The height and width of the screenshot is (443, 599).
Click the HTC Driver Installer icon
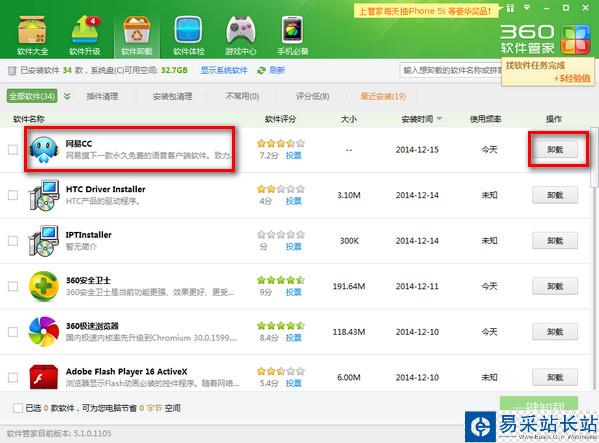pyautogui.click(x=44, y=195)
